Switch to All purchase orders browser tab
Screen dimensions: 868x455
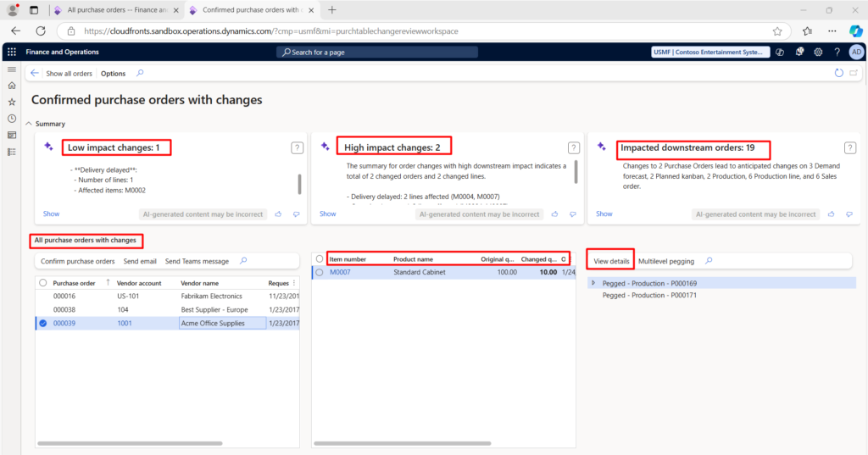pos(117,10)
